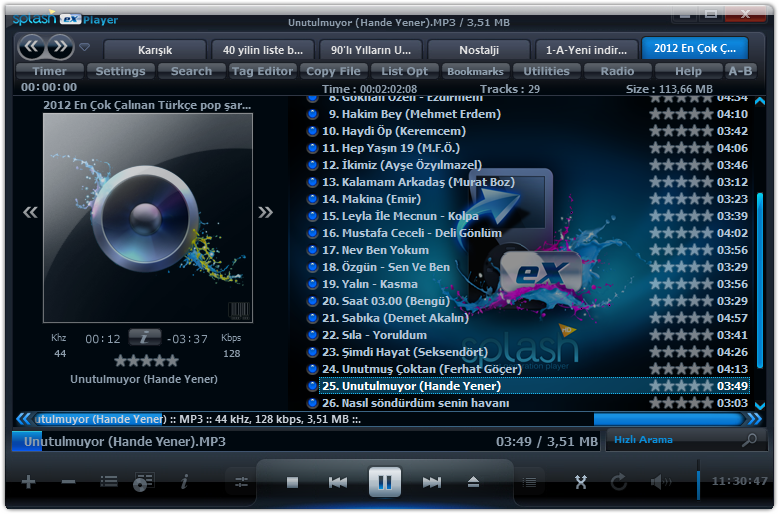This screenshot has width=779, height=514.
Task: Open the Timer menu button
Action: 49,71
